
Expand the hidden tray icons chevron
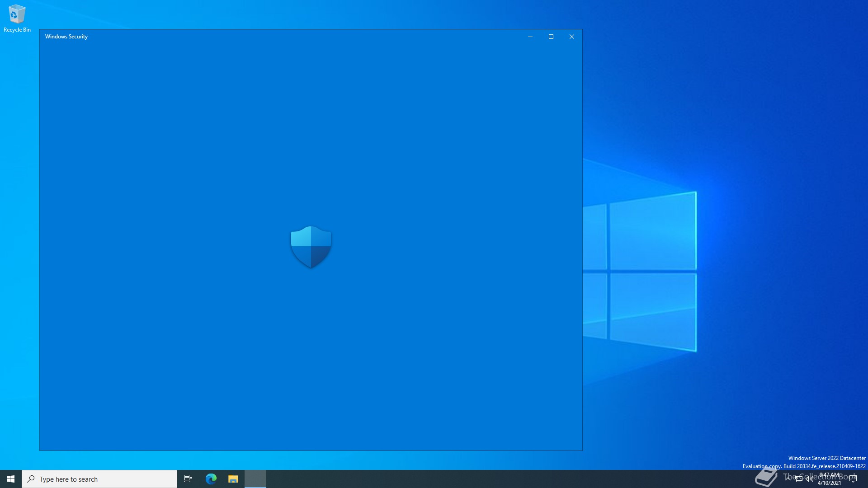788,478
